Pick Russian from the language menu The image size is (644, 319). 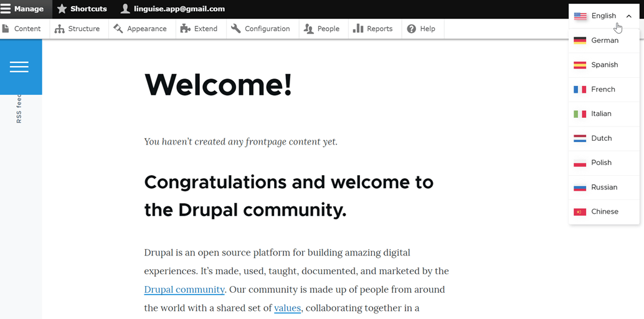604,187
